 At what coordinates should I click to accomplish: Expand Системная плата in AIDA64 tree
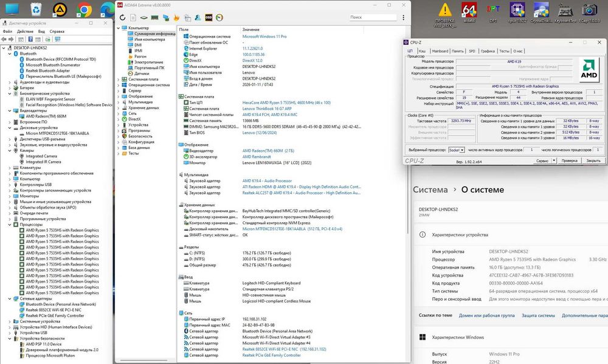[119, 79]
